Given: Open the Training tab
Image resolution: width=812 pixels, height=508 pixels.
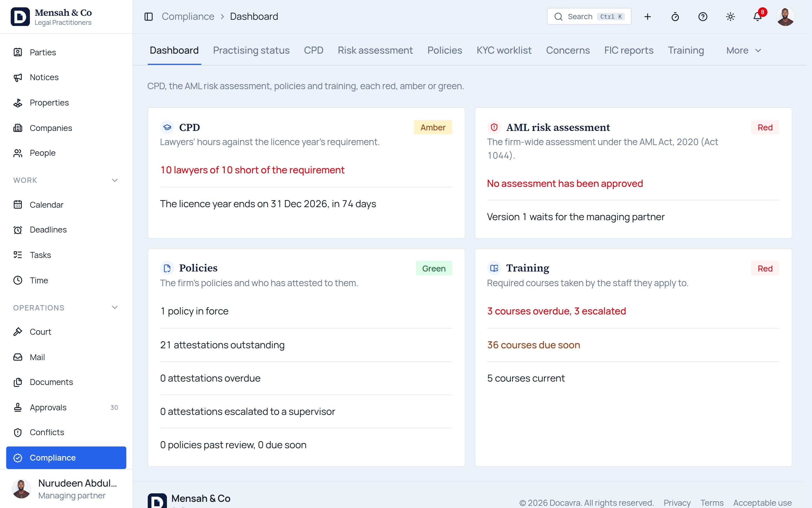Looking at the screenshot, I should (686, 51).
